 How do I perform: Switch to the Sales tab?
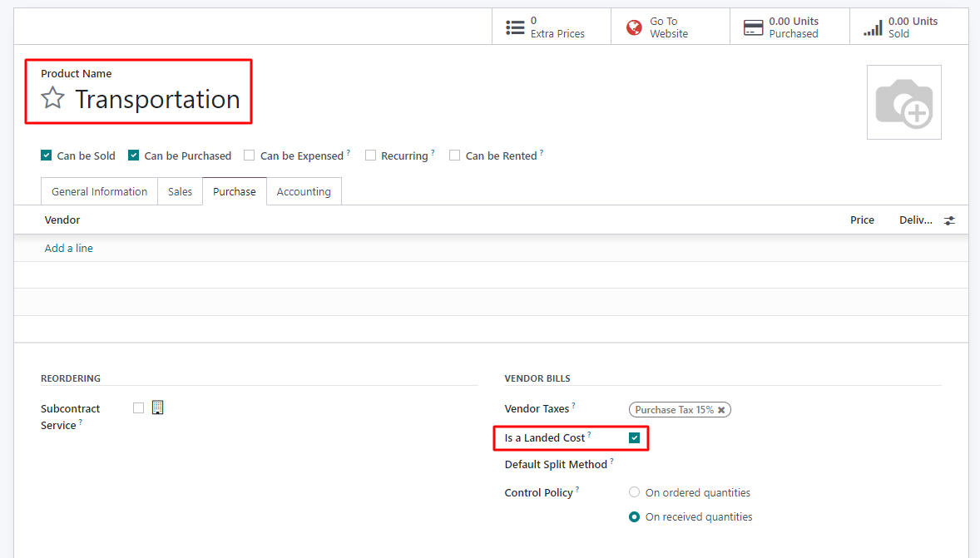(x=180, y=191)
